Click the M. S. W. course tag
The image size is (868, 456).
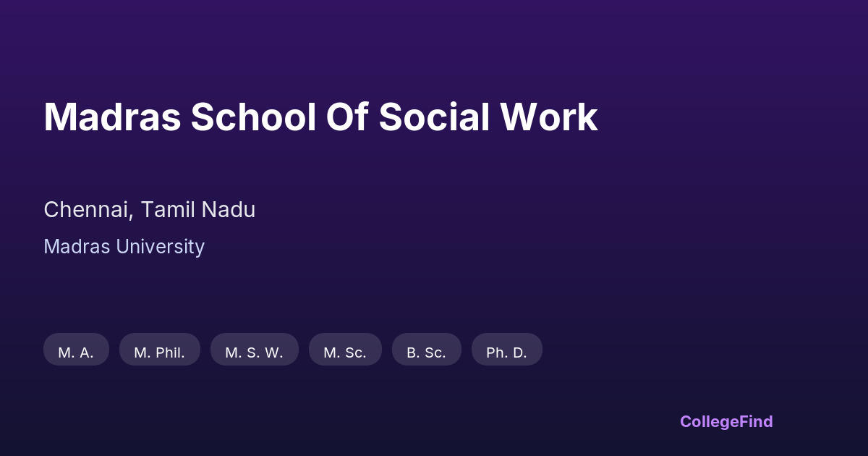coord(254,352)
